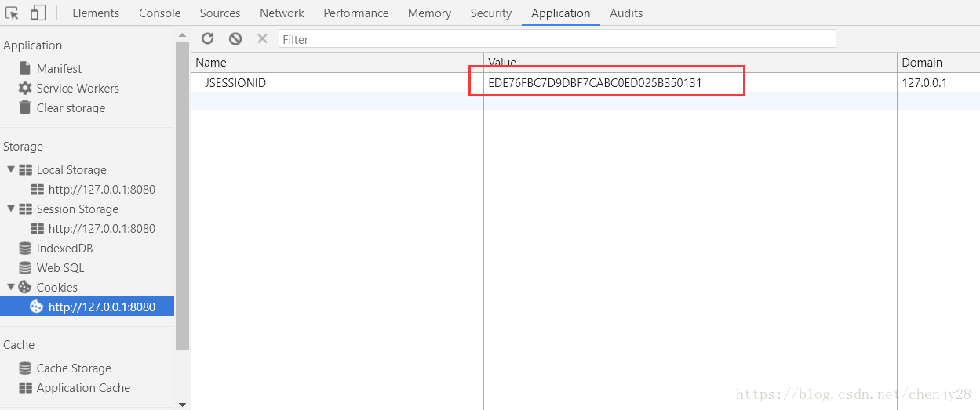The image size is (980, 410).
Task: Select IndexedDB in the sidebar
Action: [x=64, y=249]
